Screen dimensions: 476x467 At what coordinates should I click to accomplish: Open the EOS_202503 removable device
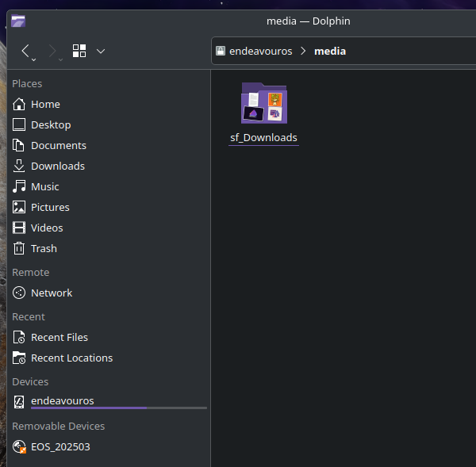[60, 446]
